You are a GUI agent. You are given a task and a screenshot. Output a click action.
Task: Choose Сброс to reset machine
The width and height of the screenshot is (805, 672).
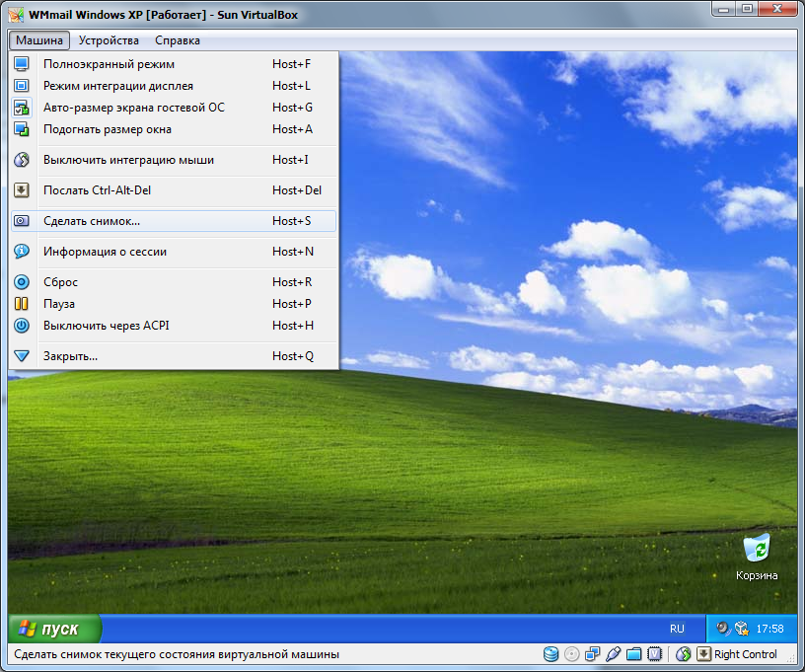pos(174,282)
